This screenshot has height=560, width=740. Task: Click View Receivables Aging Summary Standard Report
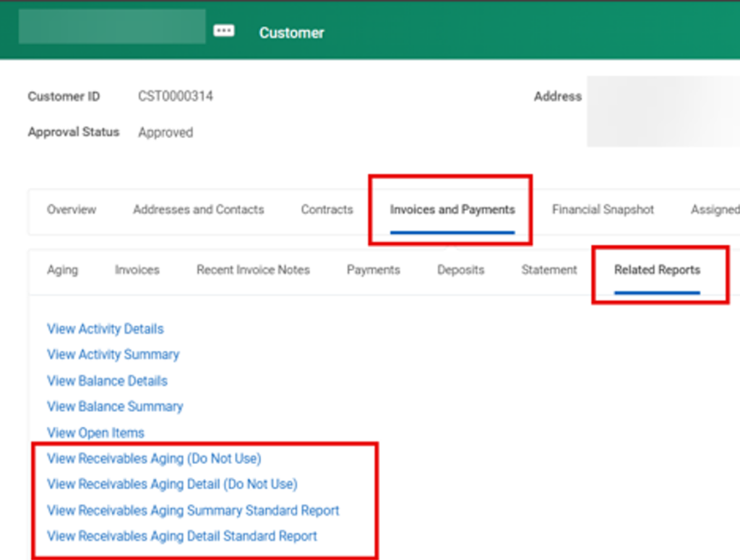pyautogui.click(x=193, y=510)
